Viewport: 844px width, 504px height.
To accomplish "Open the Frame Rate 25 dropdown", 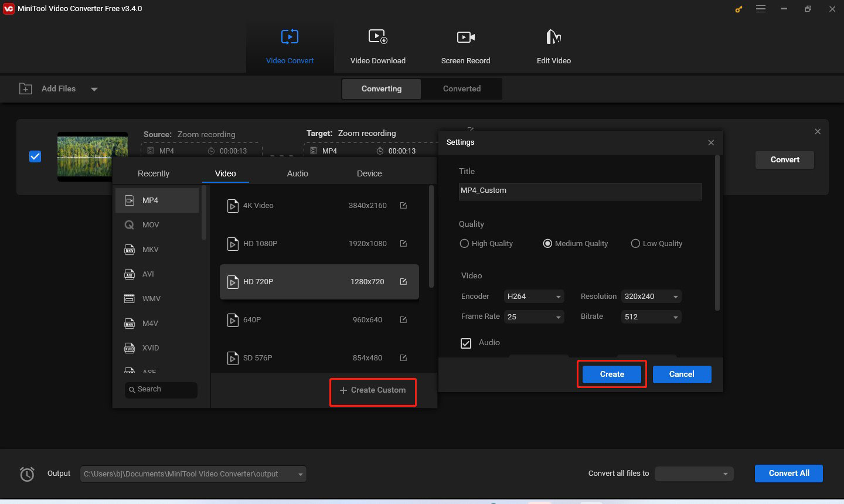I will 534,316.
